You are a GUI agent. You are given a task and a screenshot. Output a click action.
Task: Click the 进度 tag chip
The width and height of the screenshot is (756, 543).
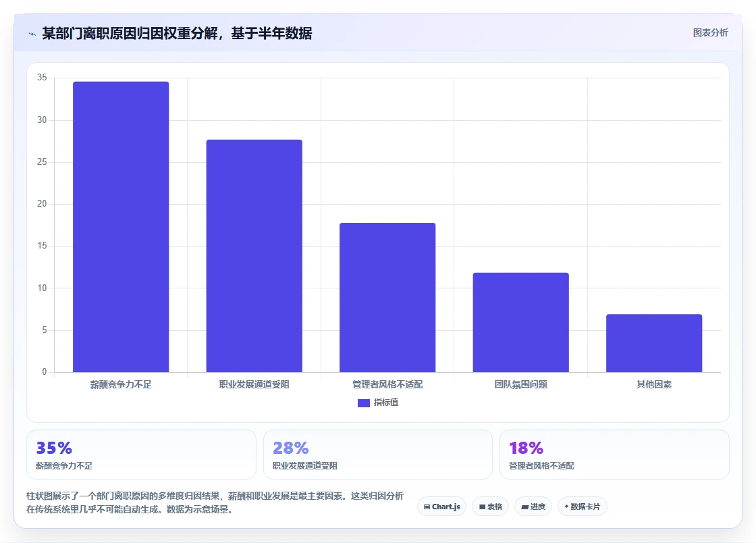pyautogui.click(x=533, y=507)
